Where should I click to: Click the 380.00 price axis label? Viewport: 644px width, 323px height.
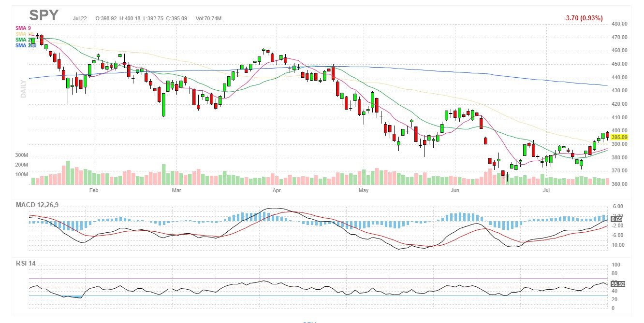[x=619, y=157]
